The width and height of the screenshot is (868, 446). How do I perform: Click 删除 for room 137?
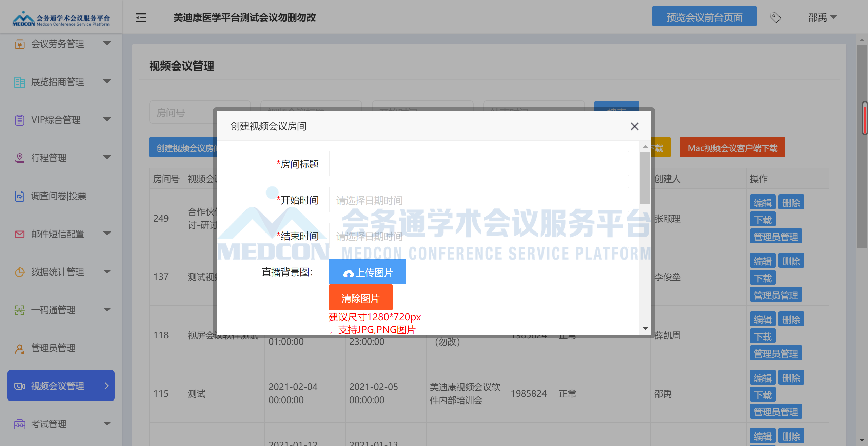point(791,261)
